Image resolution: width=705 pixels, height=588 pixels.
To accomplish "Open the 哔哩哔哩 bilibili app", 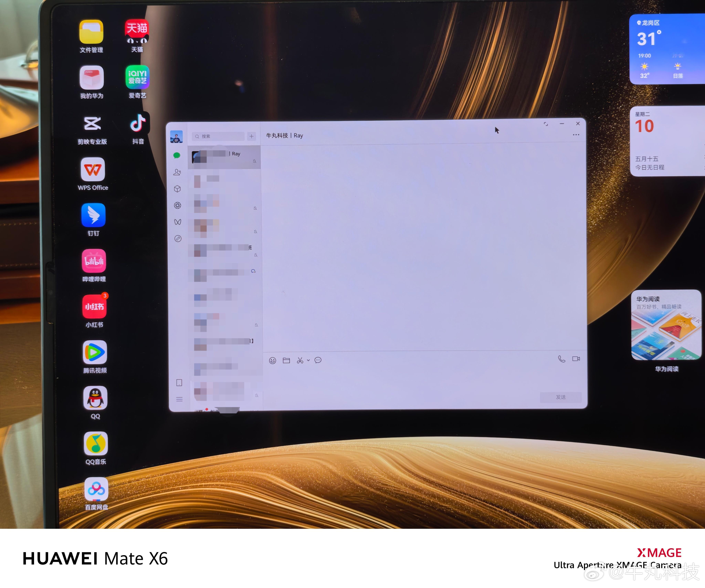I will pos(94,266).
